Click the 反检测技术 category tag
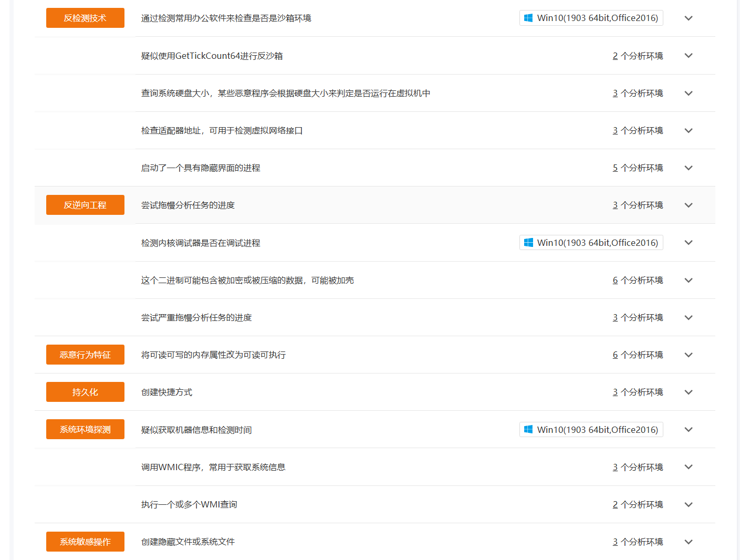The height and width of the screenshot is (560, 740). pyautogui.click(x=85, y=18)
